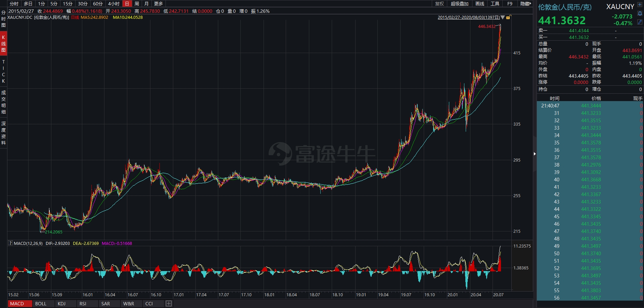
Task: Open 分时图 view in left sidebar
Action: pos(3,19)
